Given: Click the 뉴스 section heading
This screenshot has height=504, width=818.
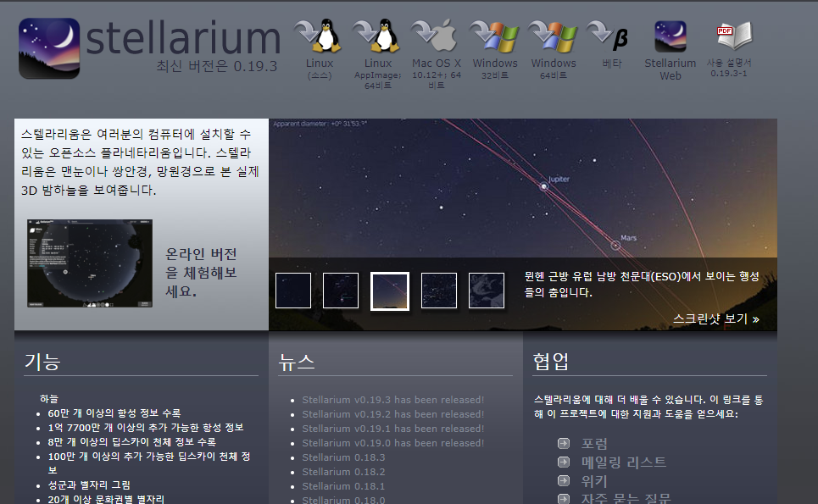Looking at the screenshot, I should coord(297,362).
